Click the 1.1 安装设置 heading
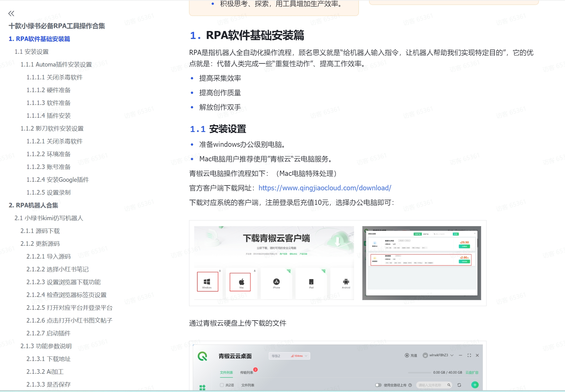Image resolution: width=565 pixels, height=392 pixels. 218,129
